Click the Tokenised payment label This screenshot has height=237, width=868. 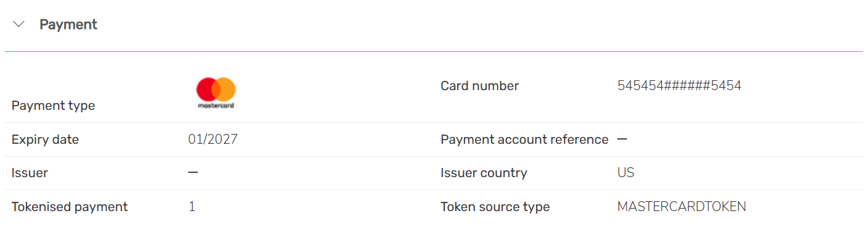point(70,207)
